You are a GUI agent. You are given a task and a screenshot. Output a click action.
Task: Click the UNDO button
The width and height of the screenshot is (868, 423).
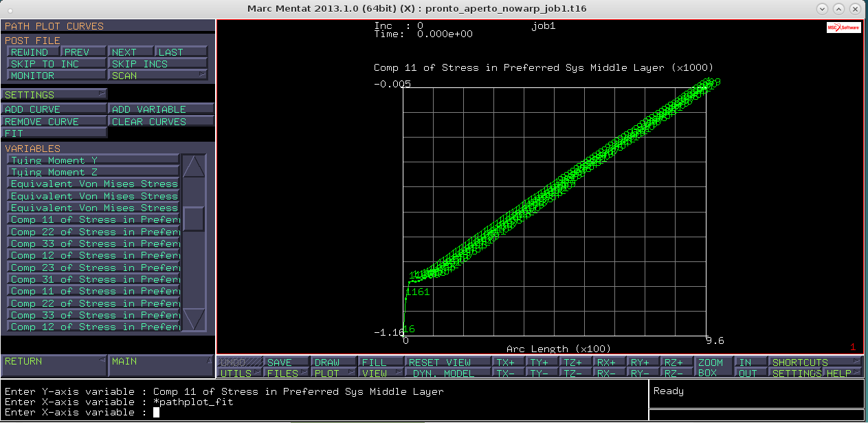click(x=240, y=362)
